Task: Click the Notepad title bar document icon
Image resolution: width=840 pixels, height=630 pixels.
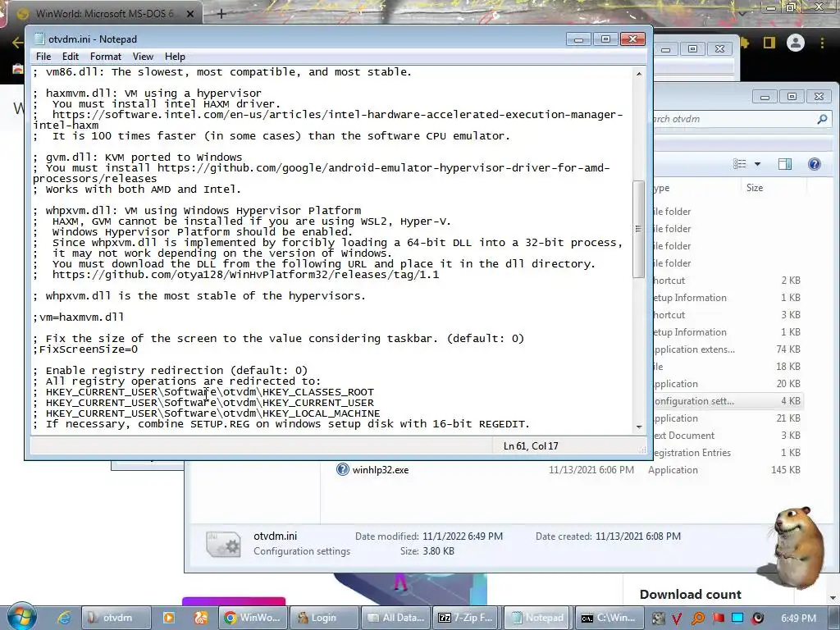Action: 39,39
